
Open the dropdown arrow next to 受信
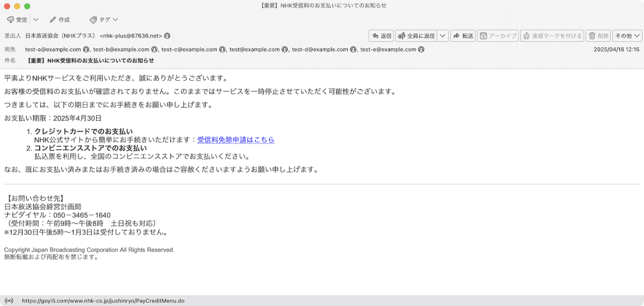pos(35,20)
